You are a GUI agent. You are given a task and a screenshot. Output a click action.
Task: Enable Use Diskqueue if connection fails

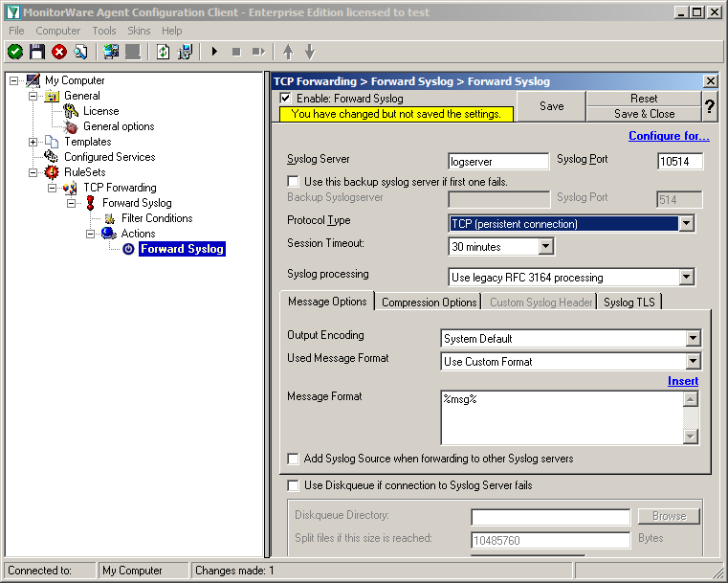[x=293, y=485]
